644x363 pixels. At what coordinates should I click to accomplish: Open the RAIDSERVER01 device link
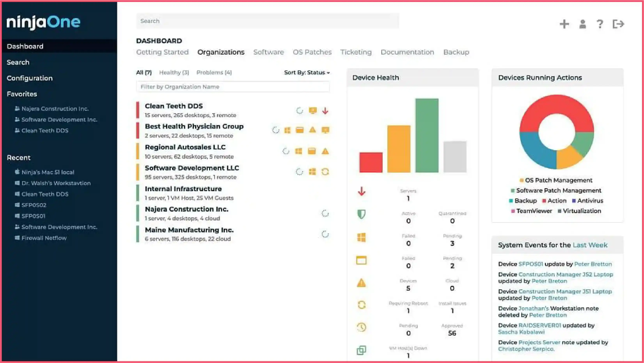click(540, 325)
